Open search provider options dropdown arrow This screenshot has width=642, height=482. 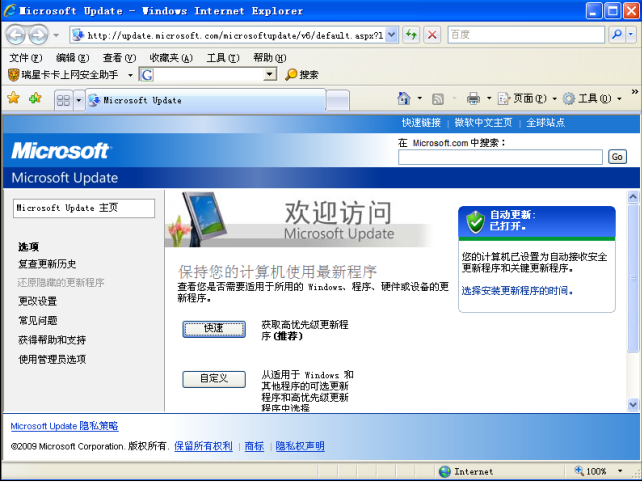pyautogui.click(x=631, y=35)
